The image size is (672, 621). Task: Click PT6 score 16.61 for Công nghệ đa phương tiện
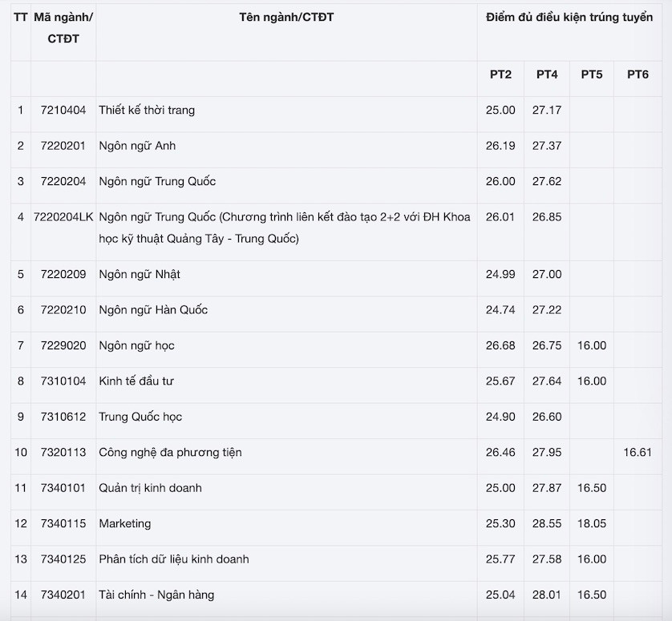coord(638,453)
